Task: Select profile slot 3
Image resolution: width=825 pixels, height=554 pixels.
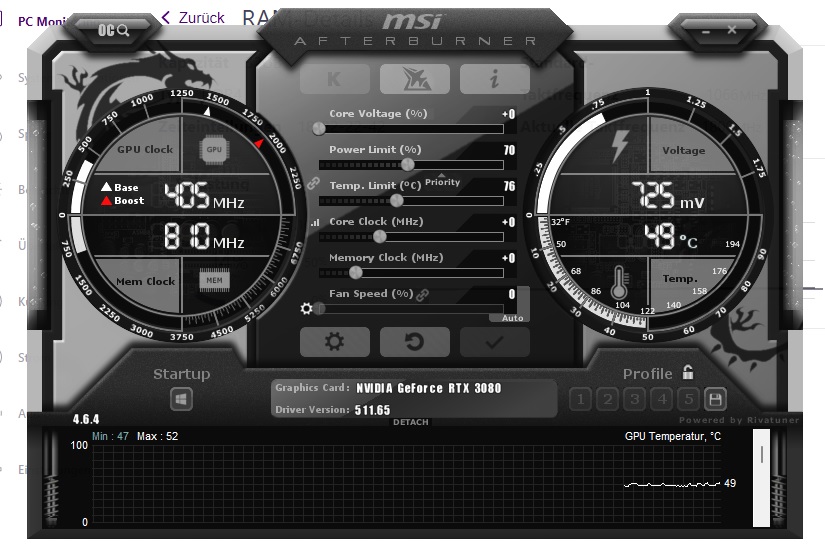Action: [635, 400]
